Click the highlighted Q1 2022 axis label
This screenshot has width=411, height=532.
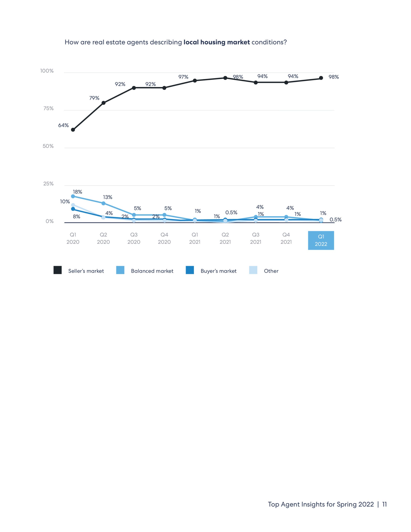click(321, 240)
